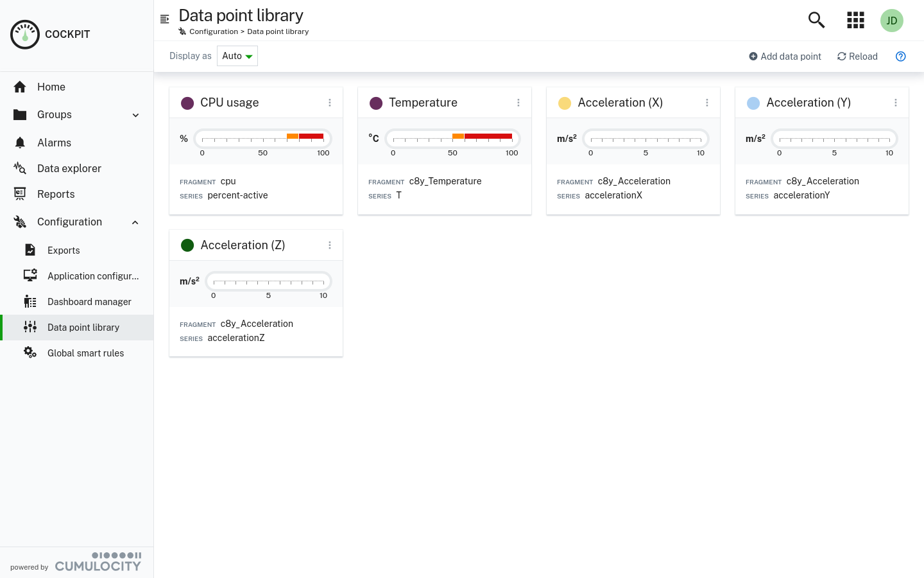Open the application switcher grid icon
Screen dimensions: 924x578
855,20
